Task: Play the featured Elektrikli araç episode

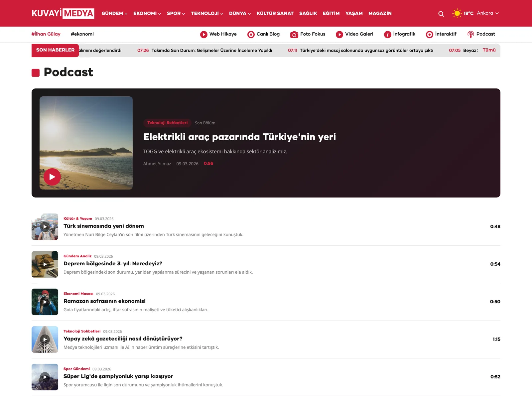Action: [x=52, y=177]
